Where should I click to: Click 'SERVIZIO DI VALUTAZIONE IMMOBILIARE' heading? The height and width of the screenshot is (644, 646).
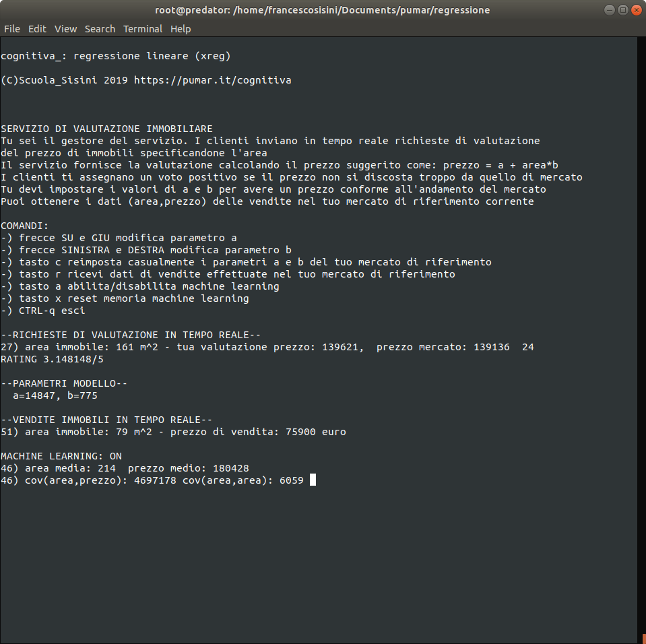point(106,129)
